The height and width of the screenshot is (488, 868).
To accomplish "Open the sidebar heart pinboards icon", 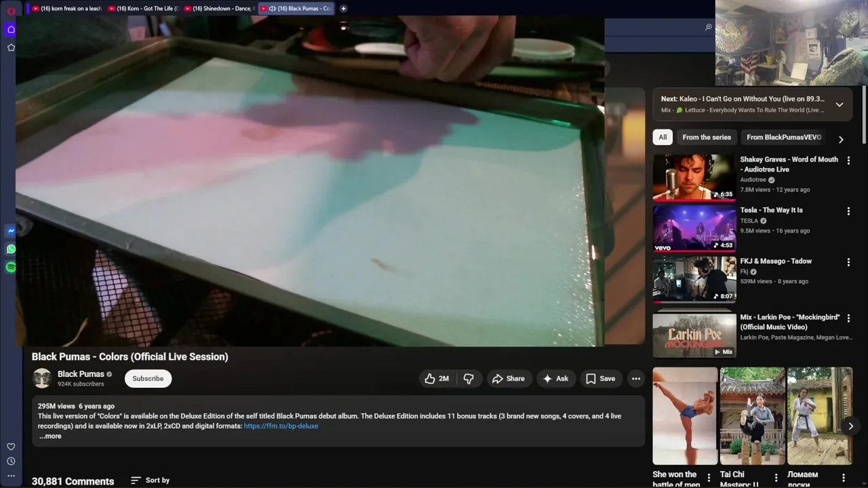I will [x=11, y=447].
